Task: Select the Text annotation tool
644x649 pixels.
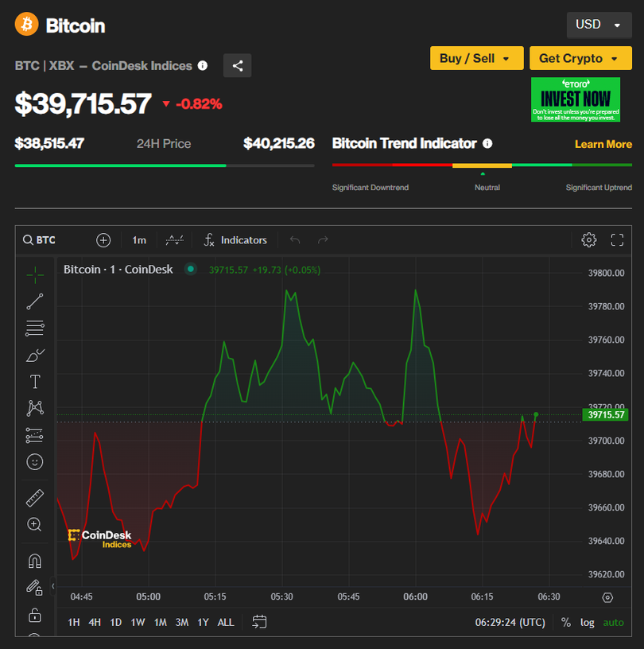Action: pyautogui.click(x=34, y=382)
